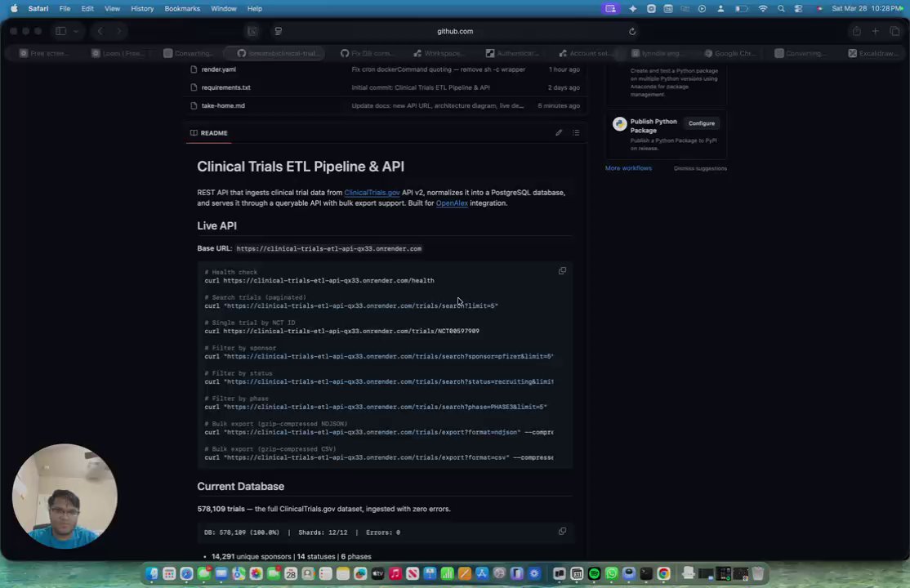Open the render.yaml file
Screen dimensions: 910x588
tap(218, 69)
